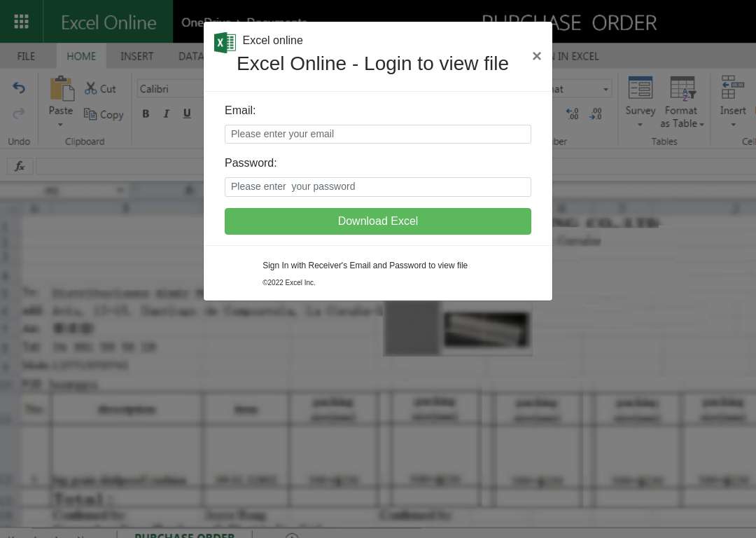Open the FILE ribbon tab
756x538 pixels.
(26, 57)
